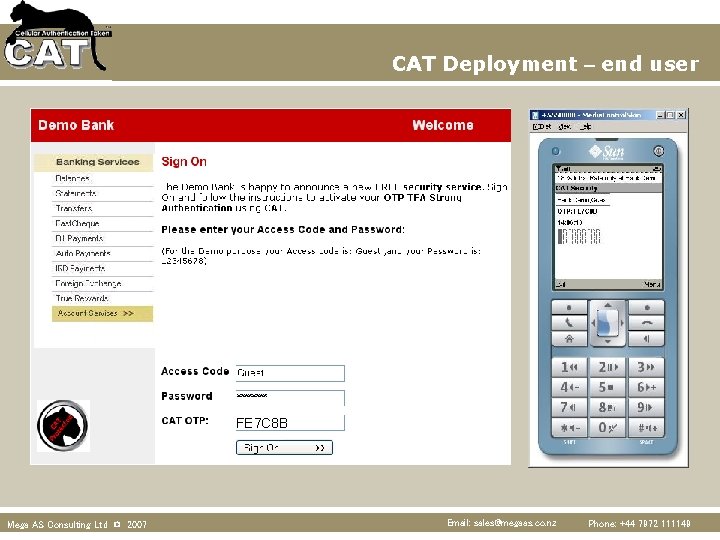Open the Auto Payments link

(83, 253)
